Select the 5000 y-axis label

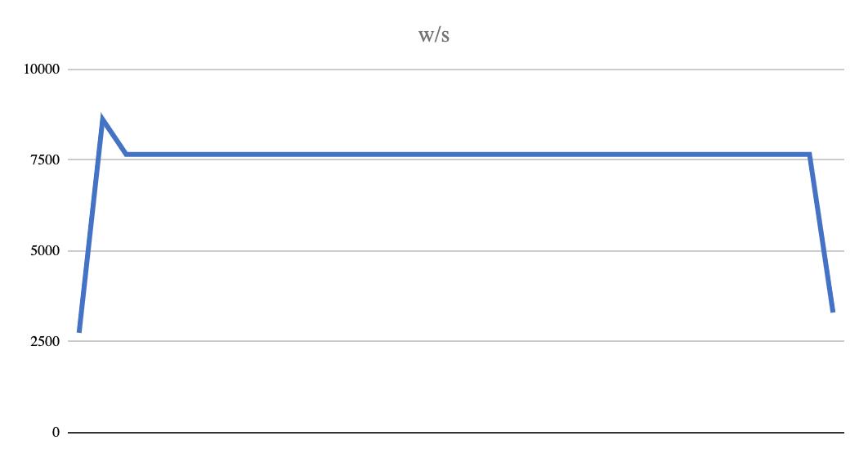(45, 251)
